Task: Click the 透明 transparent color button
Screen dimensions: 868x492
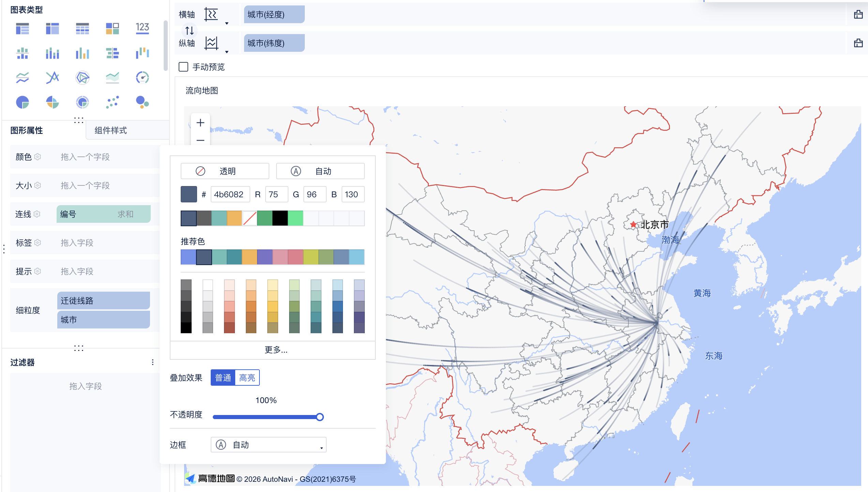Action: (225, 171)
